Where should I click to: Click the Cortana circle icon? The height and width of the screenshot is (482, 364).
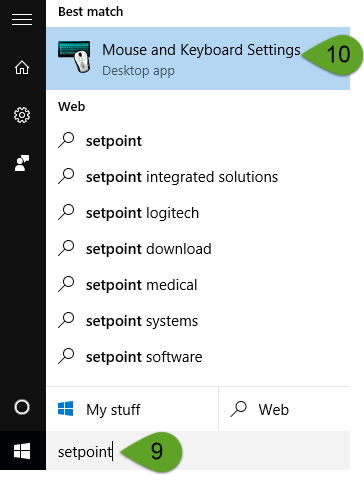click(22, 407)
